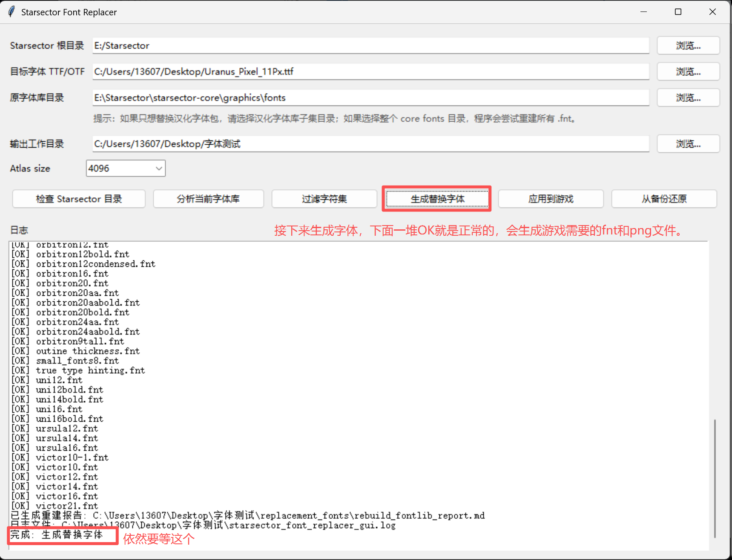Select log line orbitron20bold.fnt
The image size is (732, 560).
70,312
